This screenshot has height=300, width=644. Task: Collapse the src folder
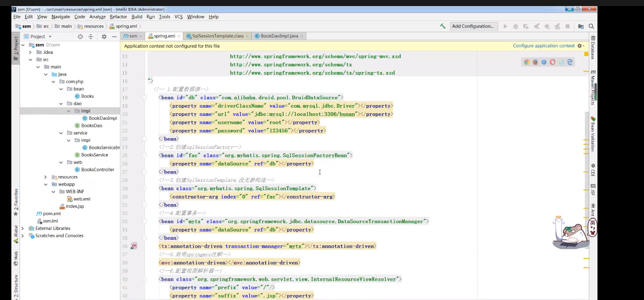(30, 59)
